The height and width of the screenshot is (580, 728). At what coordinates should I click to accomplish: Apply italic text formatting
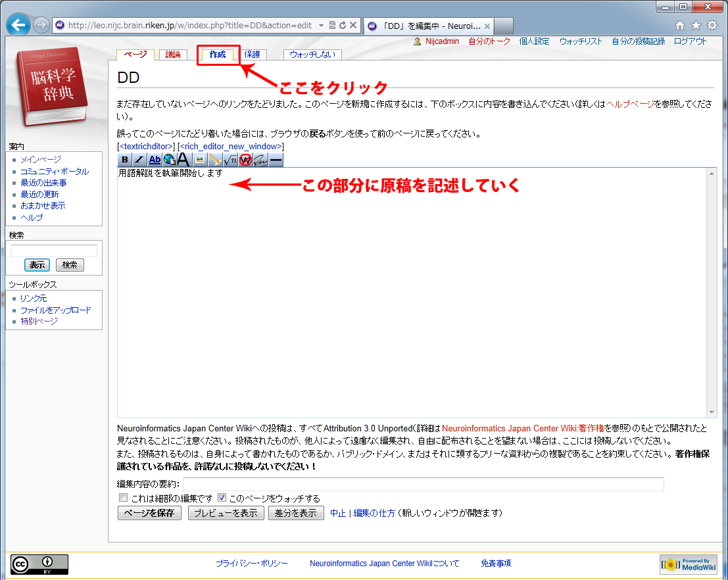tap(139, 160)
